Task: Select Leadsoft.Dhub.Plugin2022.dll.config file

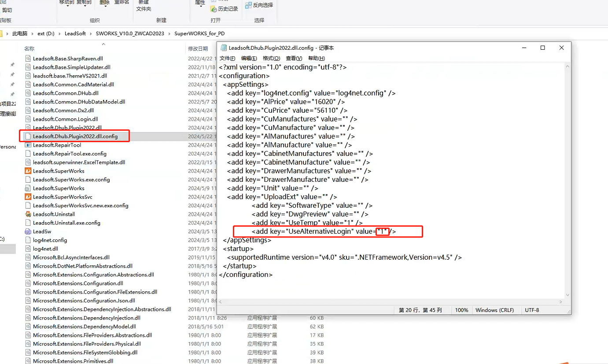Action: [x=75, y=136]
